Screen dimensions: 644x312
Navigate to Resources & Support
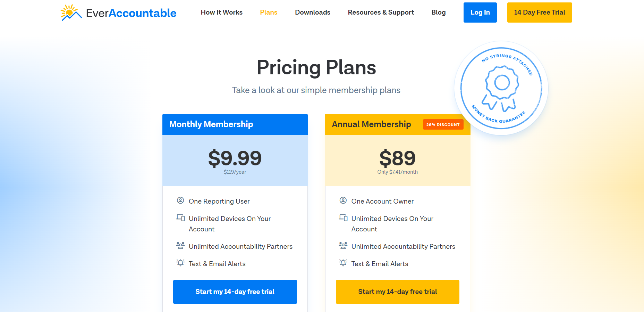381,12
